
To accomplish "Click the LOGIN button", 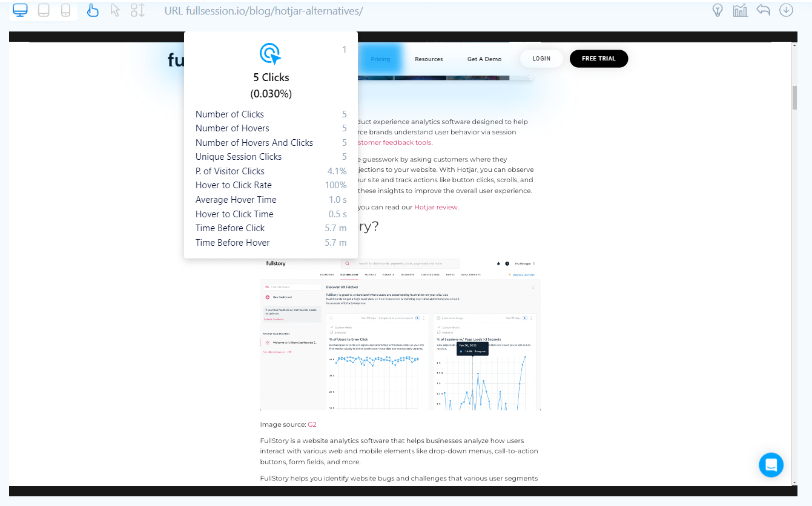I will [x=541, y=58].
